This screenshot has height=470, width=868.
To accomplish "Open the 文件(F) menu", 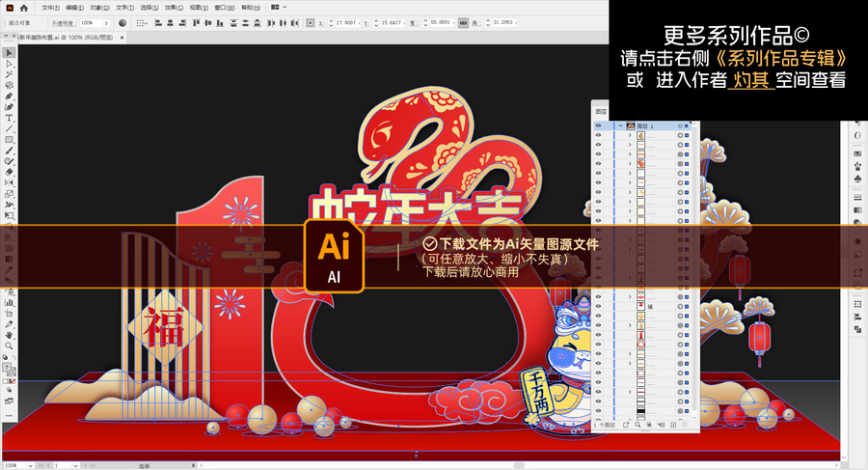I will tap(50, 8).
